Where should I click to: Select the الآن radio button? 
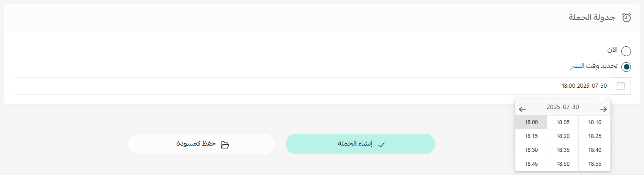[x=626, y=51]
